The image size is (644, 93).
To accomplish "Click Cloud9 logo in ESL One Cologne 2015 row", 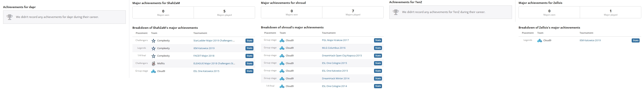I will 282,63.
